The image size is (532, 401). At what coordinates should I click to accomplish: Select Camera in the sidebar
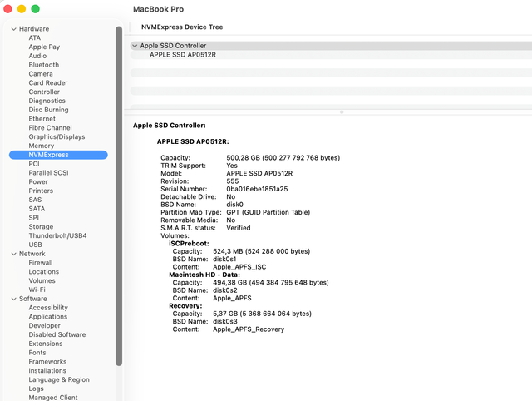41,74
